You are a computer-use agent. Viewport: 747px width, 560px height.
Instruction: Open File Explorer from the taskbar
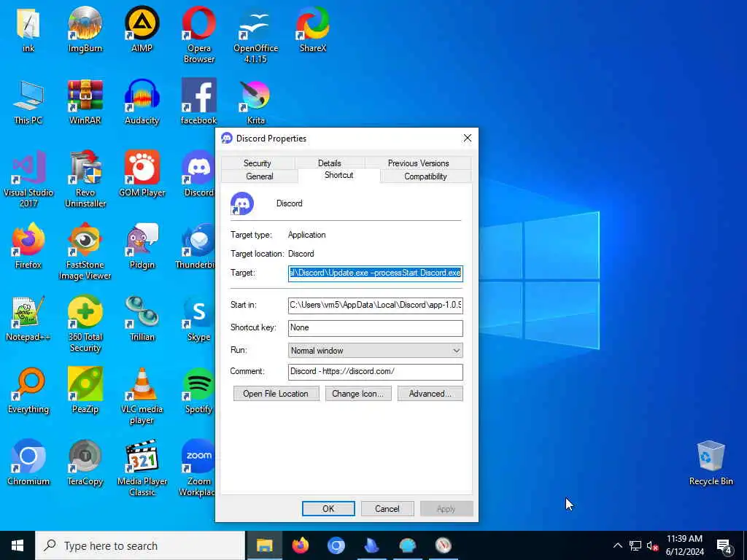(x=264, y=545)
